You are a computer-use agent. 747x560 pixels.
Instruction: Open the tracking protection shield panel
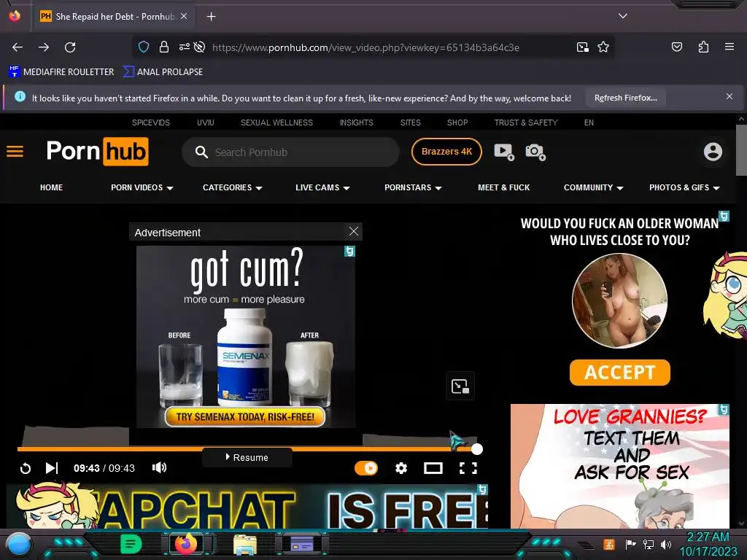coord(144,47)
